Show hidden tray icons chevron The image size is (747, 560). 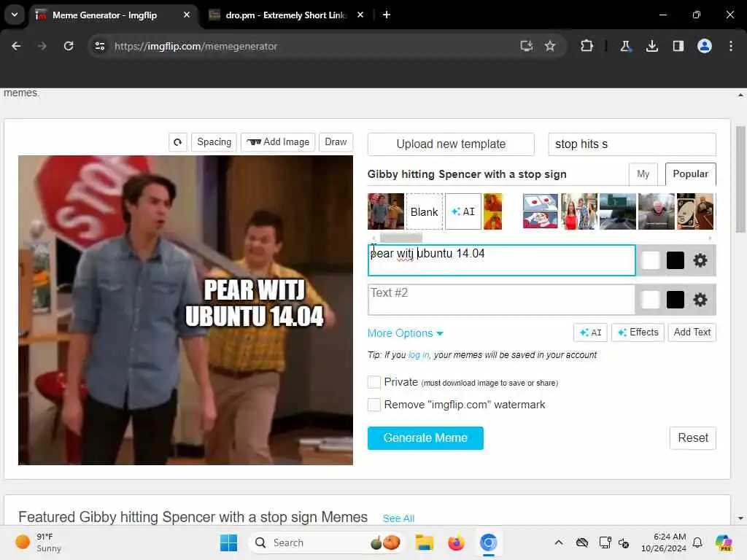tap(559, 542)
